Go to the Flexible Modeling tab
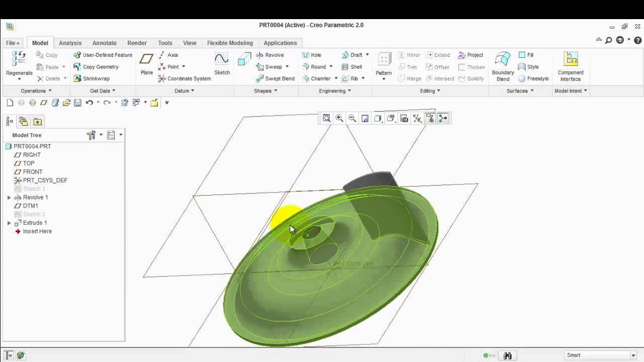The image size is (644, 362). coord(230,43)
